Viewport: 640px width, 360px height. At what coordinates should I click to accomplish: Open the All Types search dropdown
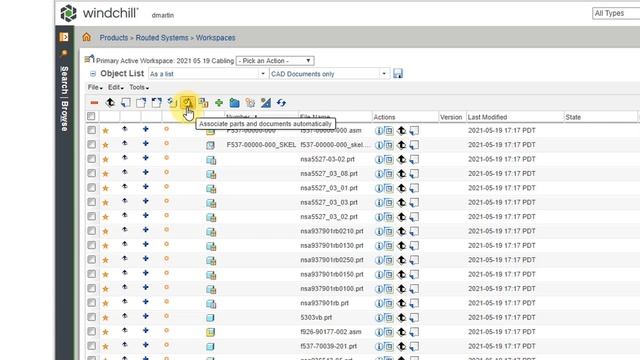616,13
